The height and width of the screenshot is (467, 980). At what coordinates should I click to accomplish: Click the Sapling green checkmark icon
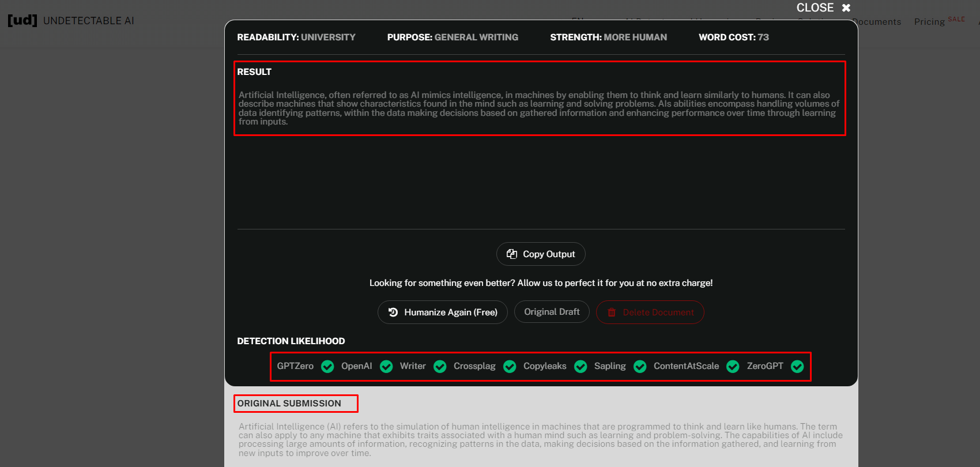(x=640, y=367)
